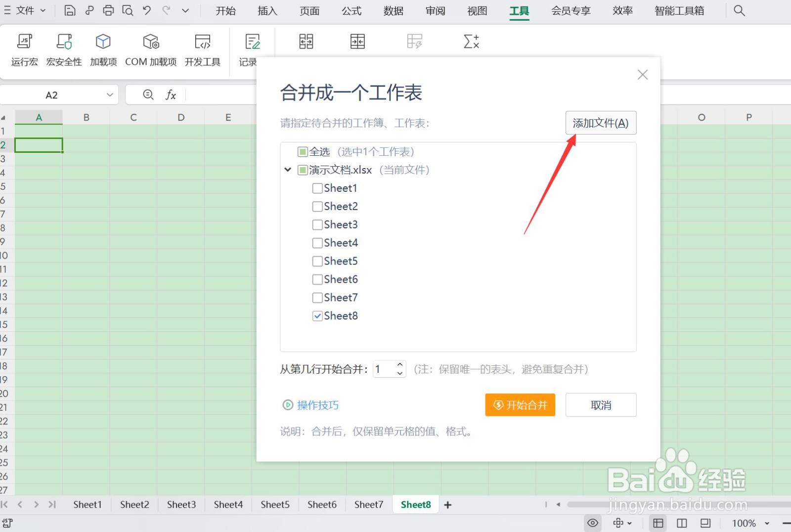Click the eye protection mode icon
Image resolution: width=791 pixels, height=532 pixels.
coord(593,523)
